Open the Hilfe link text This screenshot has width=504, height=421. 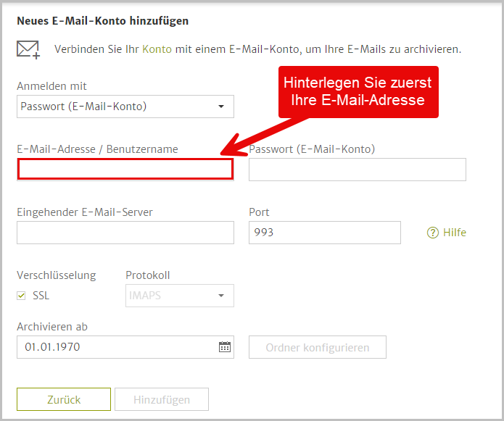pos(455,233)
